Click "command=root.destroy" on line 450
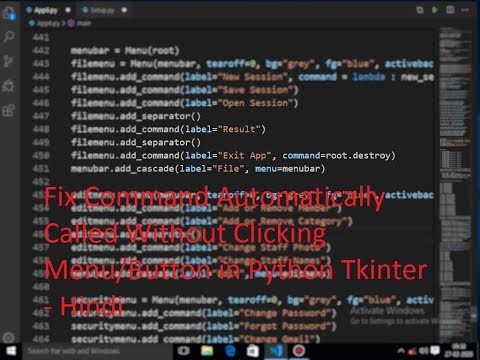Screen dimensions: 480x360 tap(336, 156)
